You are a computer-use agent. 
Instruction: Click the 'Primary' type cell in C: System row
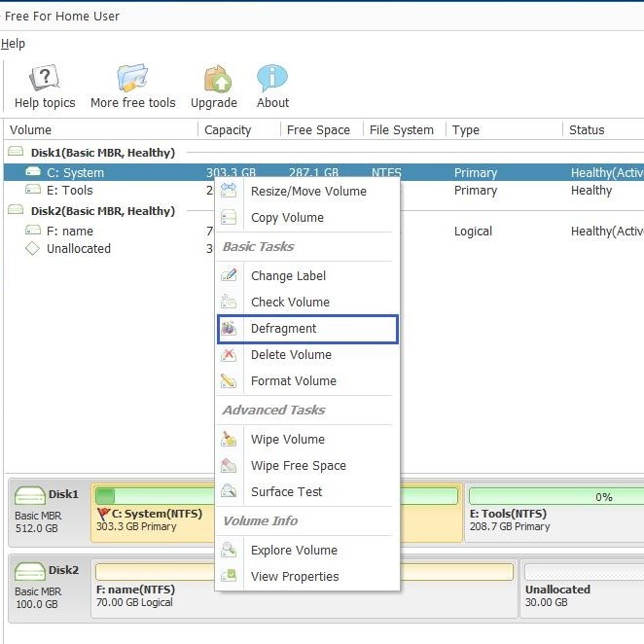coord(476,172)
